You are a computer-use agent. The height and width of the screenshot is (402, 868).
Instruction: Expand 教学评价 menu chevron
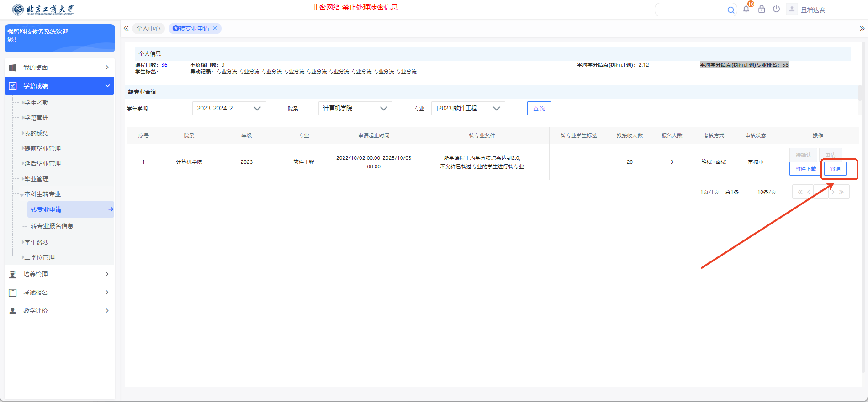(107, 311)
